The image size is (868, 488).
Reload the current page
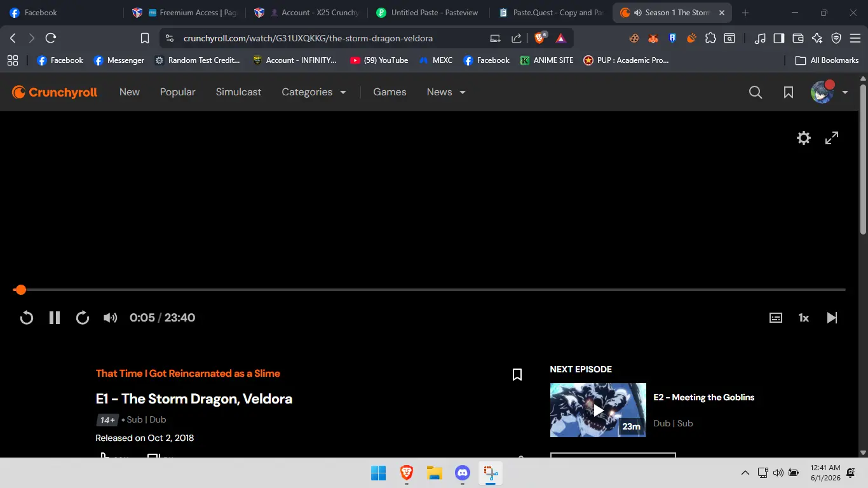tap(51, 38)
